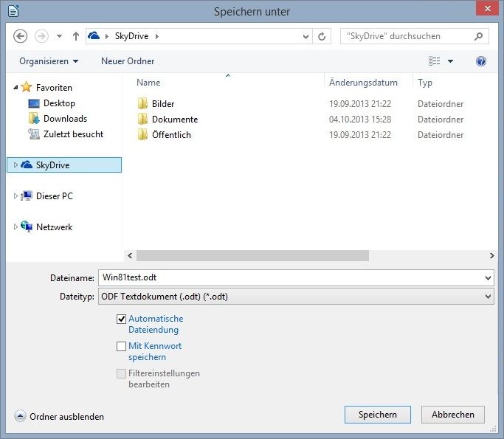Viewport: 504px width, 439px height.
Task: Open the Bilder folder
Action: (x=162, y=104)
